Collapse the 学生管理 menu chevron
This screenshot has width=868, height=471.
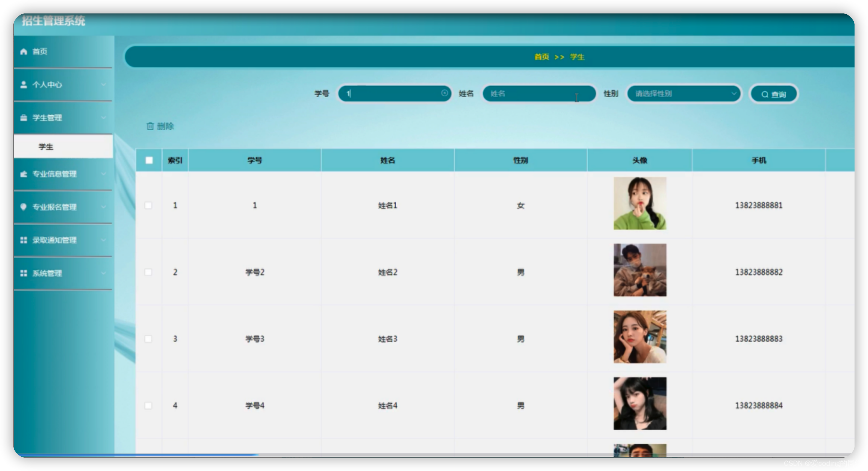[x=103, y=118]
